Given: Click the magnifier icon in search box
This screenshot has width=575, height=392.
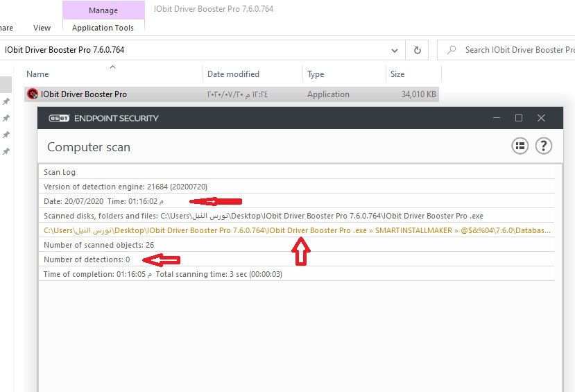Looking at the screenshot, I should 452,50.
